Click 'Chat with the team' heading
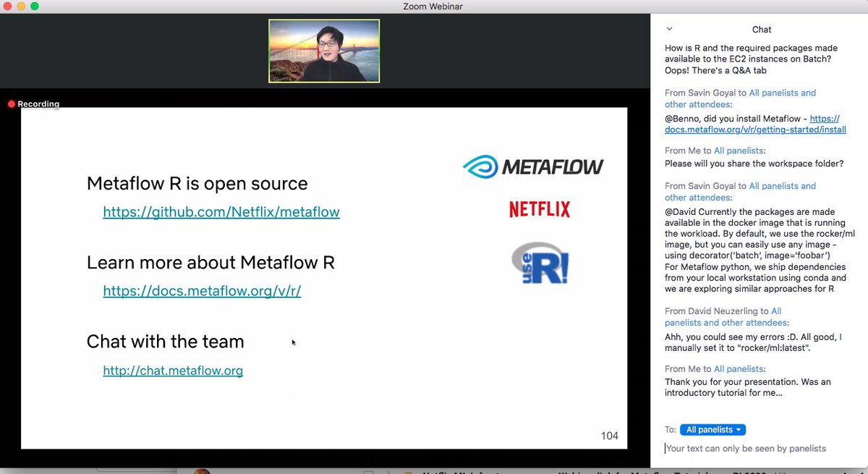This screenshot has height=474, width=868. (x=165, y=342)
